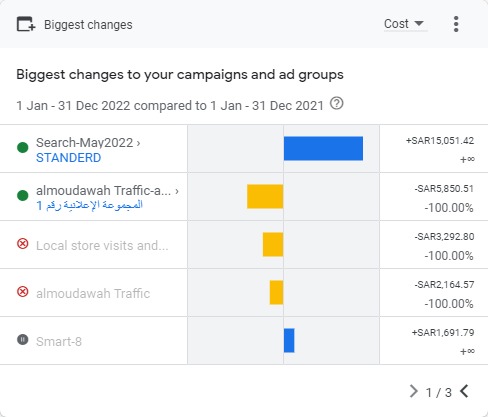Click red removed icon for Local store visits
Screen dimensions: 488x417
point(23,244)
